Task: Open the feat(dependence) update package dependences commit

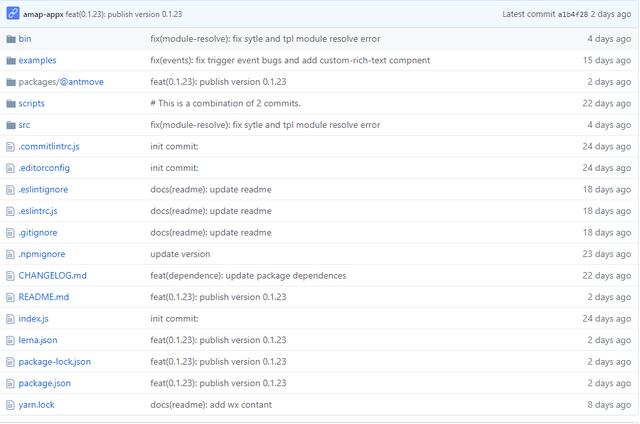Action: point(248,276)
